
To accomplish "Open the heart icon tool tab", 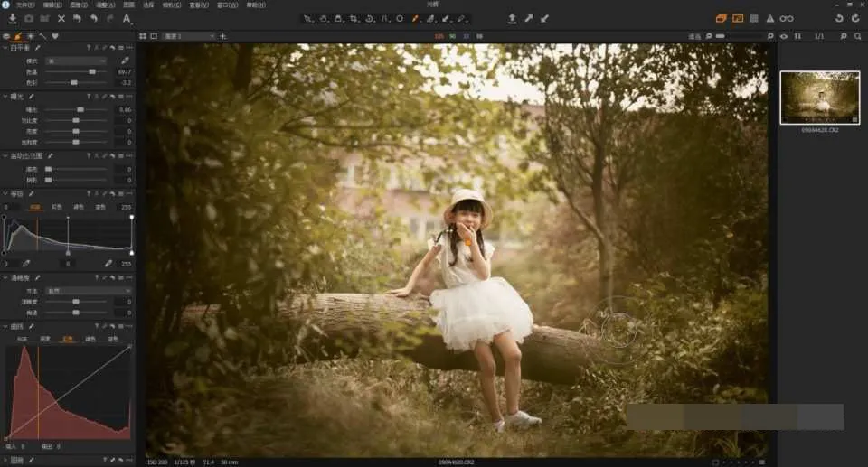I will (55, 36).
